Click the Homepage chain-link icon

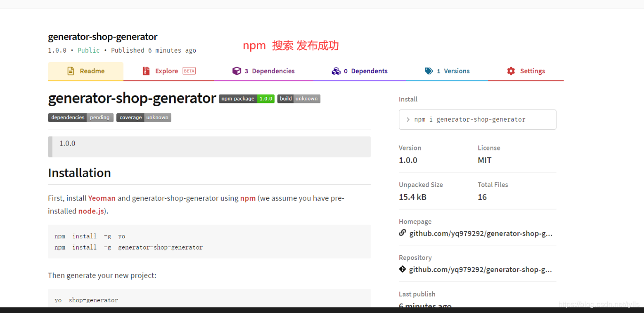coord(402,233)
